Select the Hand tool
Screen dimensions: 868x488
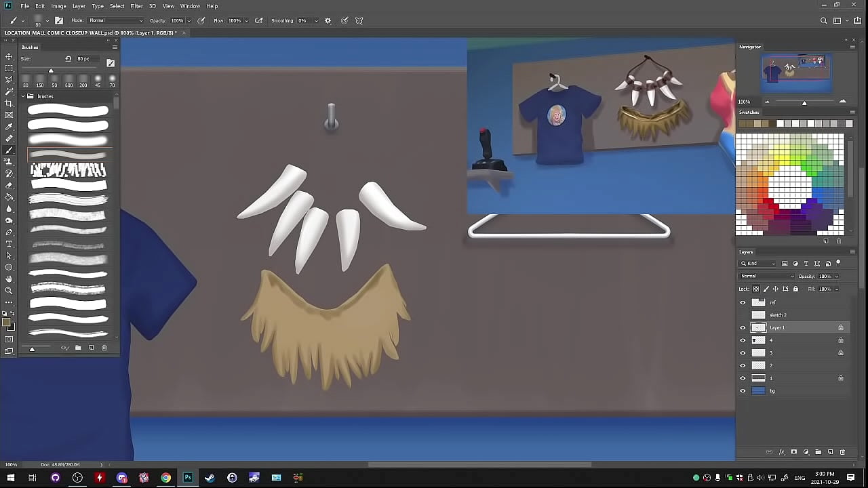pyautogui.click(x=9, y=279)
